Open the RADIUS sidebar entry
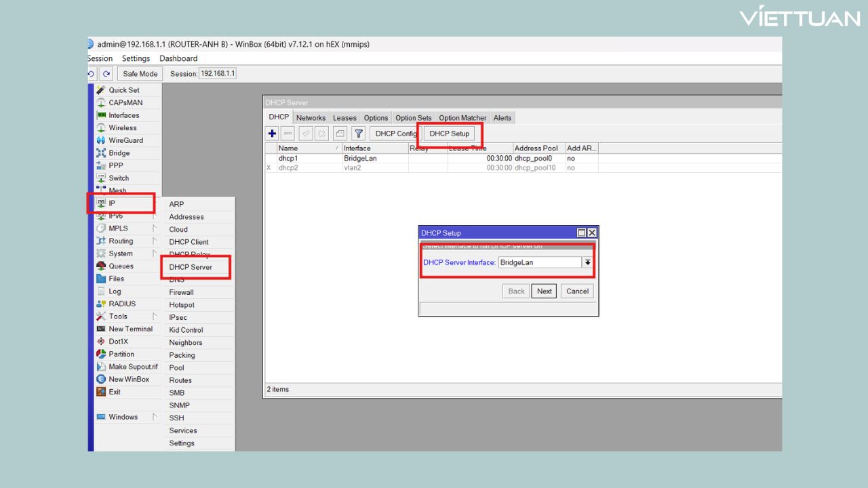 click(122, 304)
